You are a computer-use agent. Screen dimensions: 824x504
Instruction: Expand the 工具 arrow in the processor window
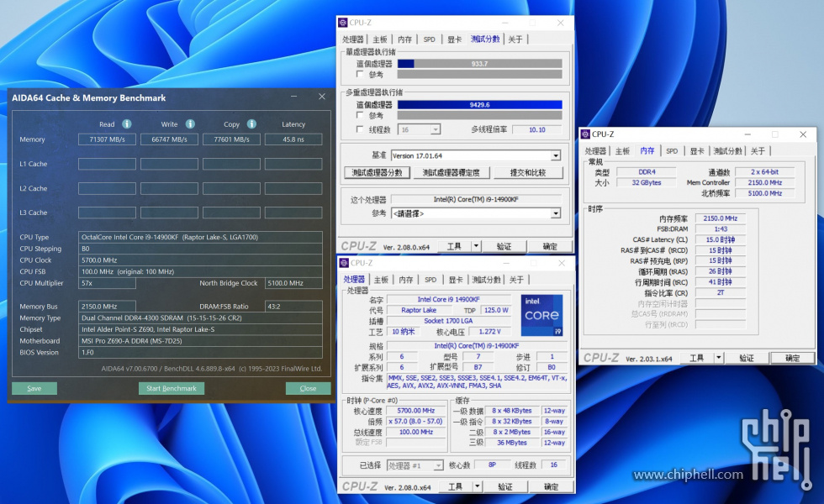coord(478,486)
